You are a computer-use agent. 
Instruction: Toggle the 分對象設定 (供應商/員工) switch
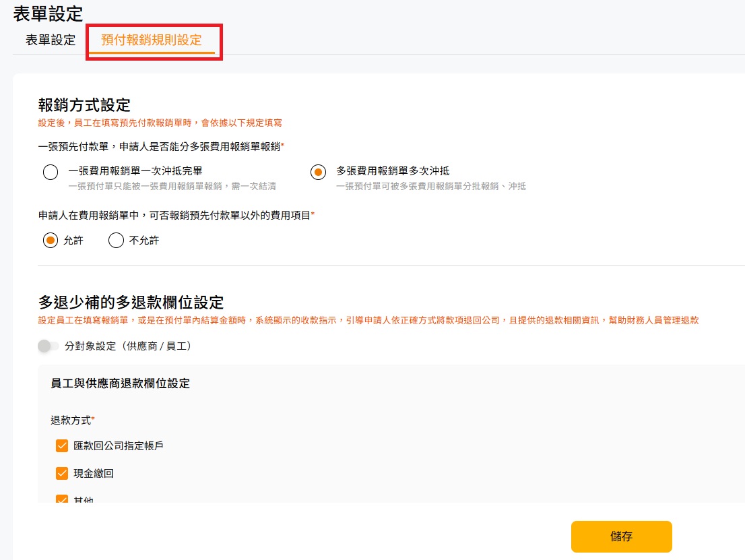(x=48, y=346)
